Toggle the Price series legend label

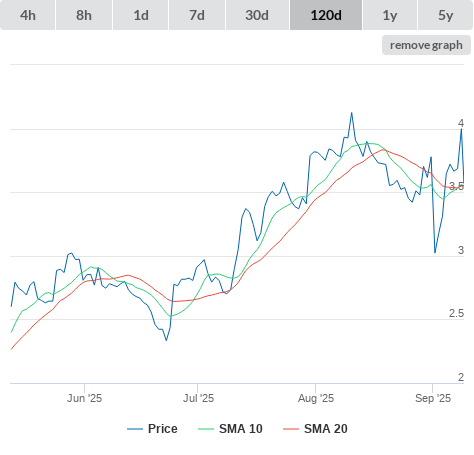[x=163, y=429]
